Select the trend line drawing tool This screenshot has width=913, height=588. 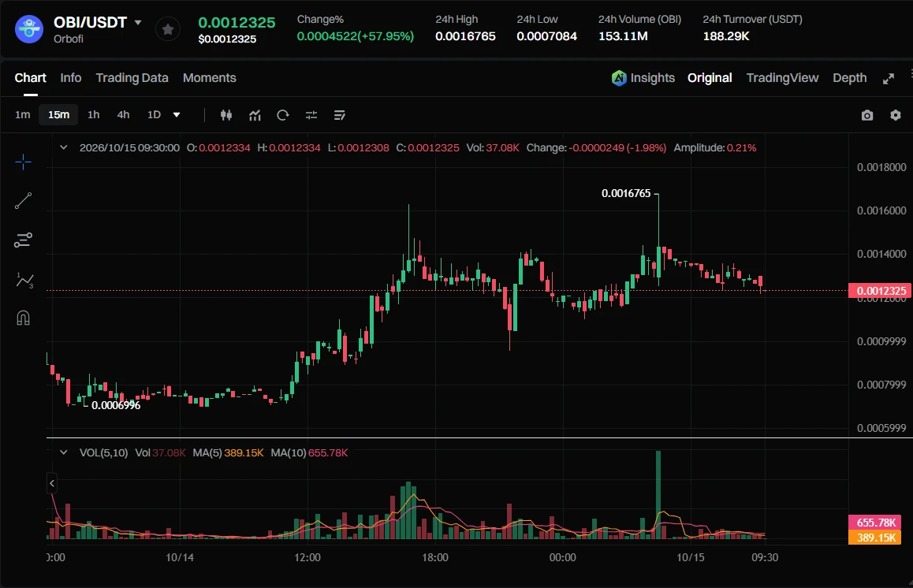click(x=24, y=201)
